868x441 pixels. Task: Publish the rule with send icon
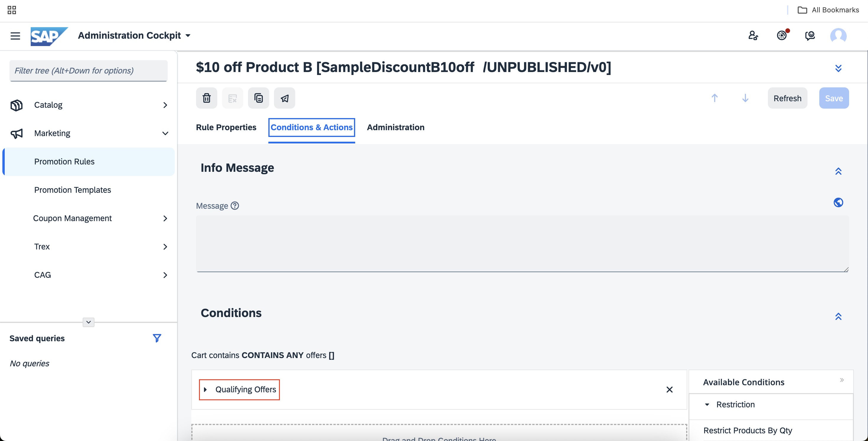pos(284,98)
